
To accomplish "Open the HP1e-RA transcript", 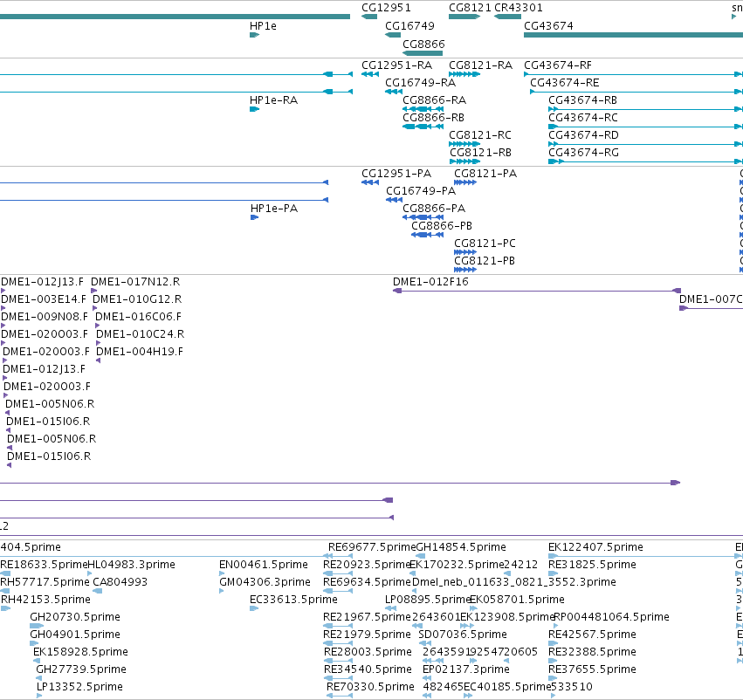I will [x=273, y=100].
